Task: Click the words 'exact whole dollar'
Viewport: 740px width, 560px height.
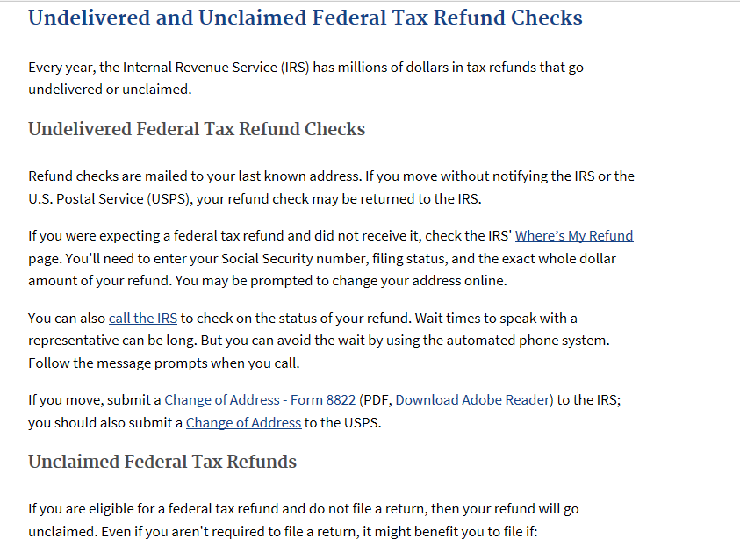Action: pos(560,259)
